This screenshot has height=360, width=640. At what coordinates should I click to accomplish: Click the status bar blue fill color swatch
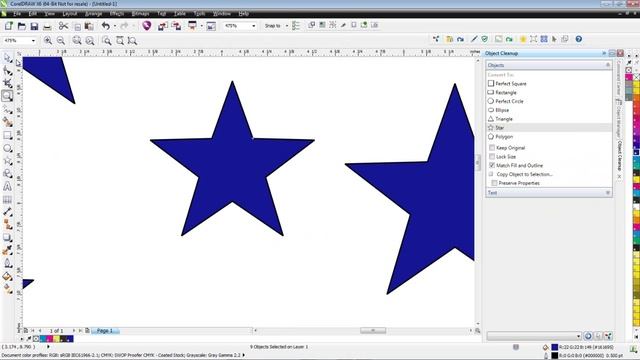coord(555,347)
